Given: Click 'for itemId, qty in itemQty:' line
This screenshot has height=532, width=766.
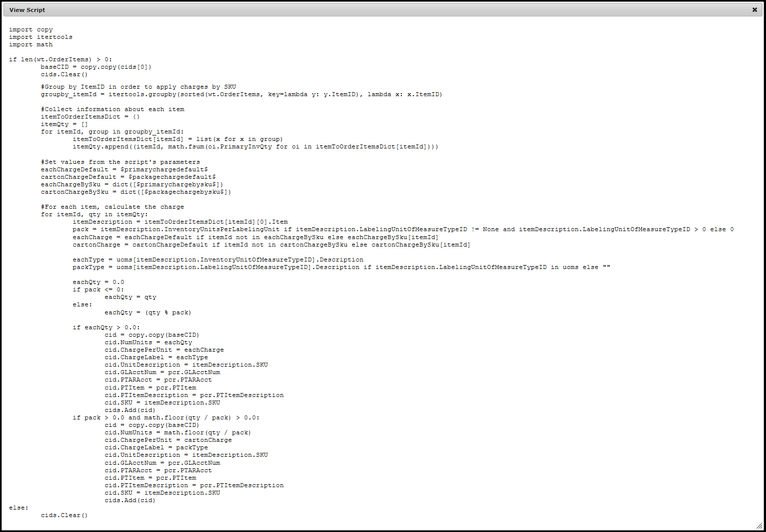Looking at the screenshot, I should pos(95,214).
